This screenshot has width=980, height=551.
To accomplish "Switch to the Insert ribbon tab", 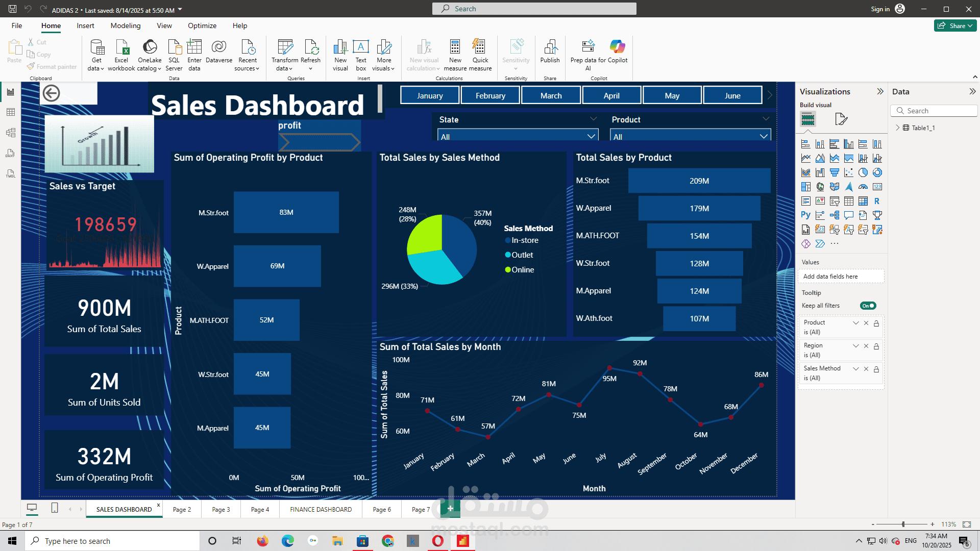I will point(85,26).
